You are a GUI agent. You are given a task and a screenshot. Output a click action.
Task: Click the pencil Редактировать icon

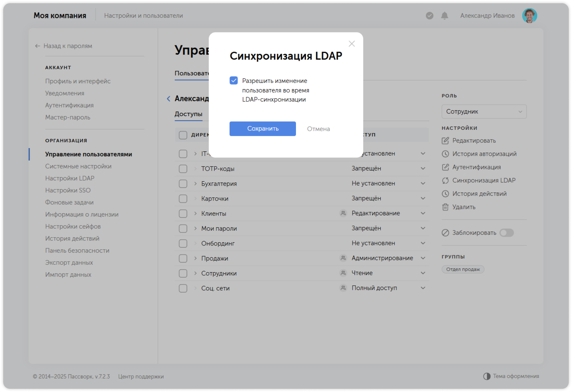pyautogui.click(x=445, y=141)
